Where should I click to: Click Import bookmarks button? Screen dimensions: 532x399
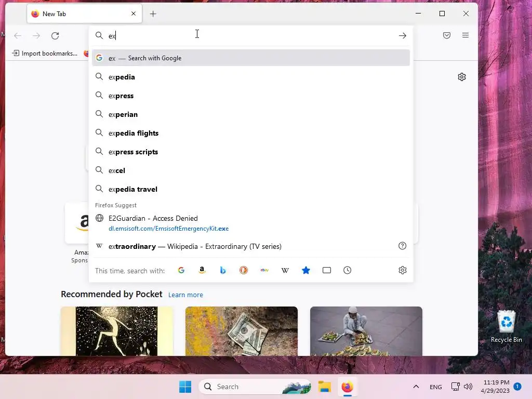[45, 54]
